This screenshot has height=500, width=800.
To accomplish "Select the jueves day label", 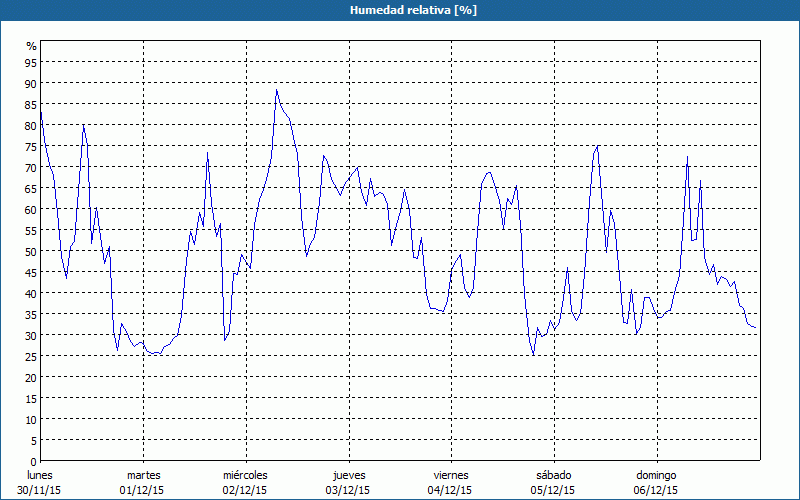I will (x=349, y=475).
